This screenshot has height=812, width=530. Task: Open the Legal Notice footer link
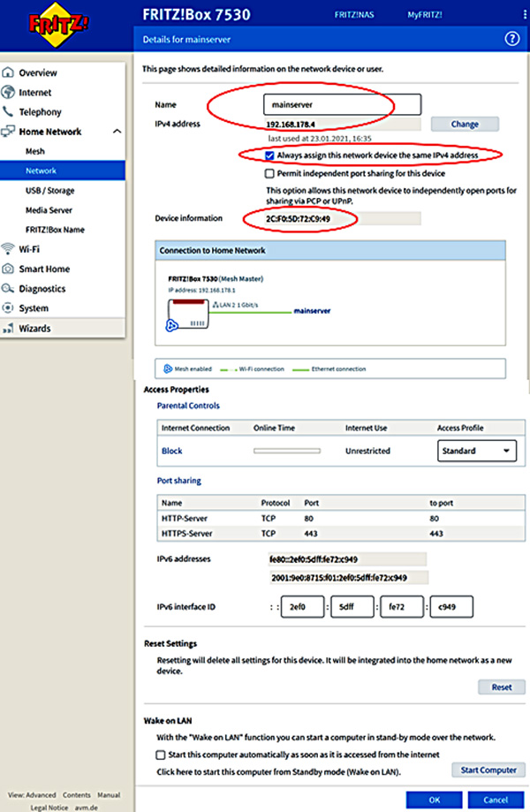coord(49,808)
